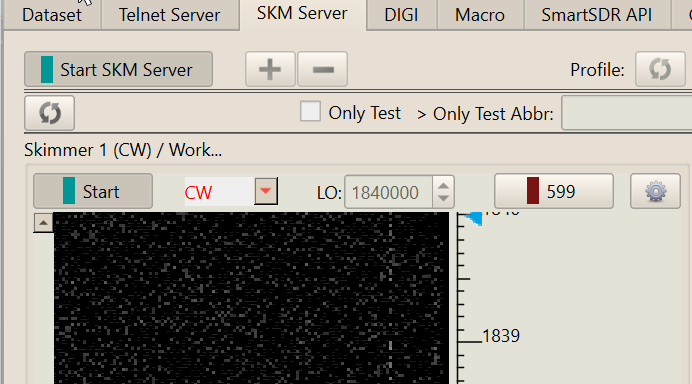This screenshot has width=692, height=384.
Task: Open the DIGI tab
Action: 401,15
